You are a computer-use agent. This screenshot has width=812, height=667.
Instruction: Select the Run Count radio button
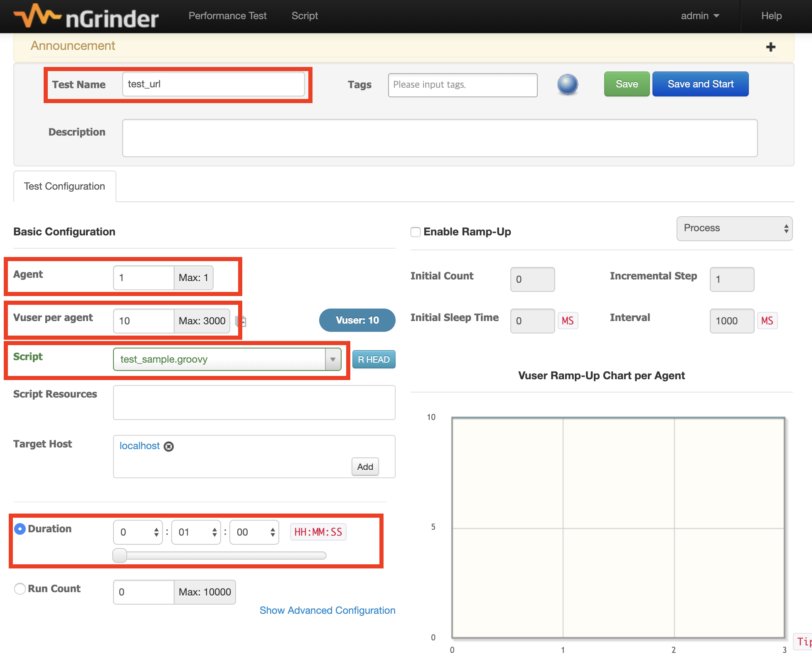coord(20,589)
